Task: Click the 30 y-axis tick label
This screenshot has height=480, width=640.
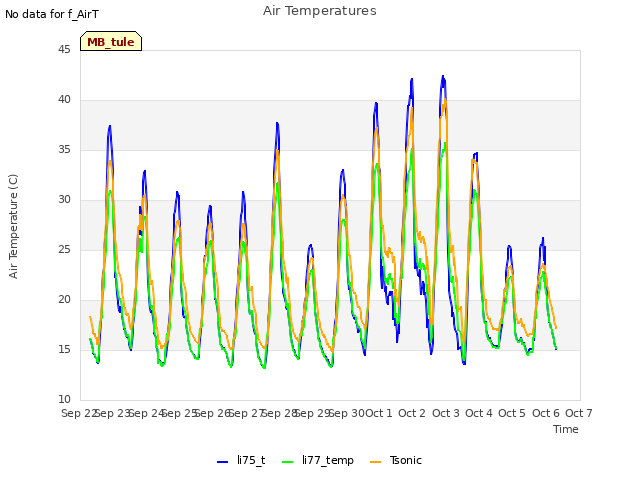Action: 64,200
